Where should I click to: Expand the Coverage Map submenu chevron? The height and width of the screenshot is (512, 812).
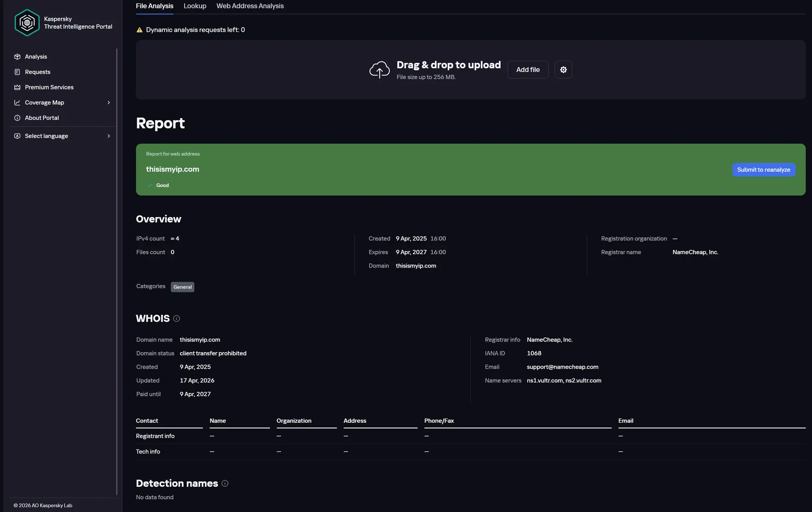(x=109, y=103)
